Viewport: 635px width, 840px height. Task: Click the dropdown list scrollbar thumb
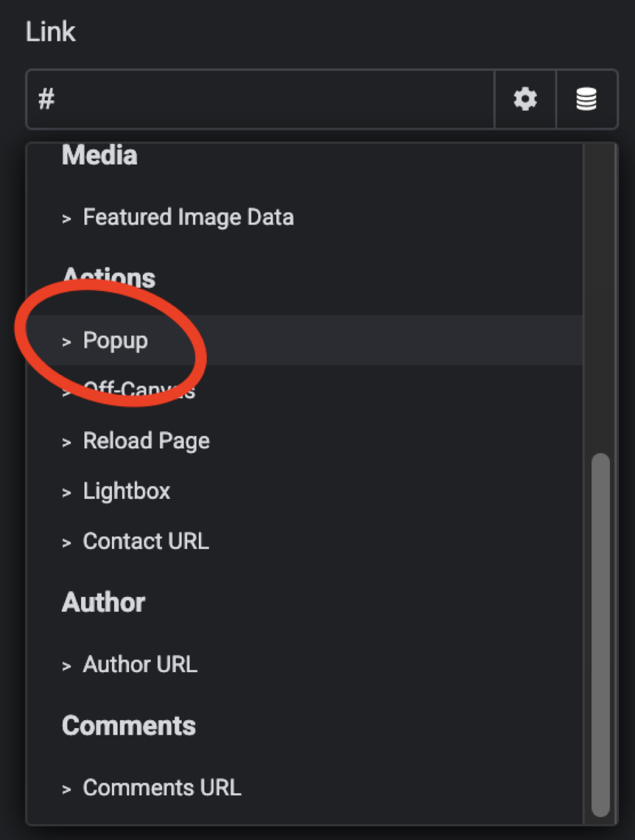[x=600, y=632]
